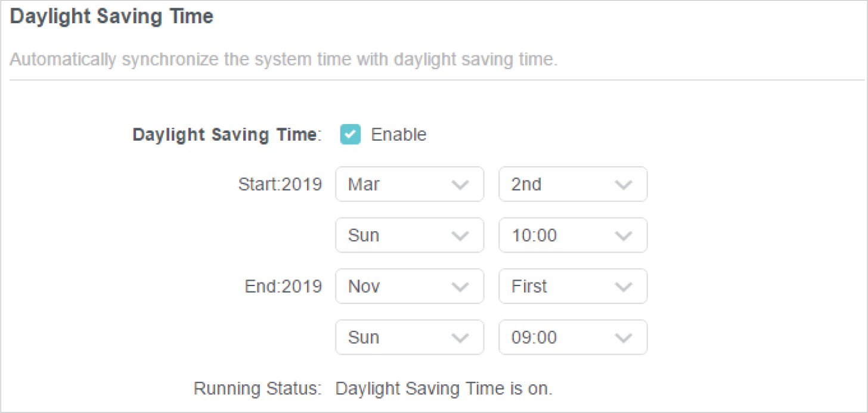Image resolution: width=868 pixels, height=413 pixels.
Task: Click the bold Daylight Saving Time section heading
Action: point(111,17)
